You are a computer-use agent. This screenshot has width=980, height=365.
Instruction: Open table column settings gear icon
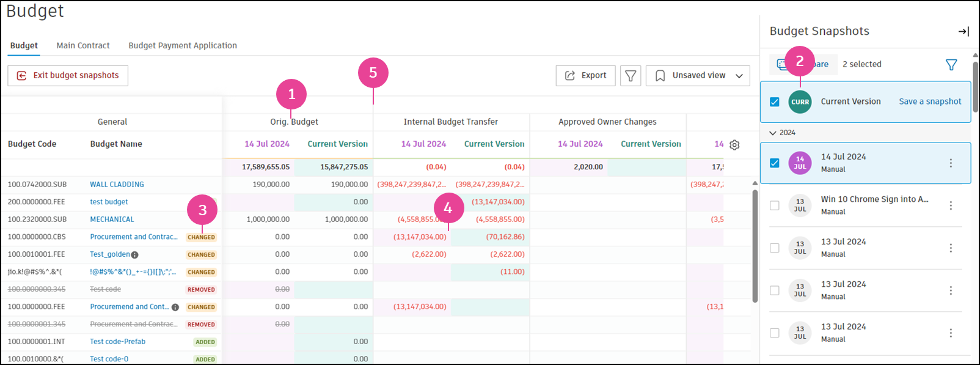point(734,145)
